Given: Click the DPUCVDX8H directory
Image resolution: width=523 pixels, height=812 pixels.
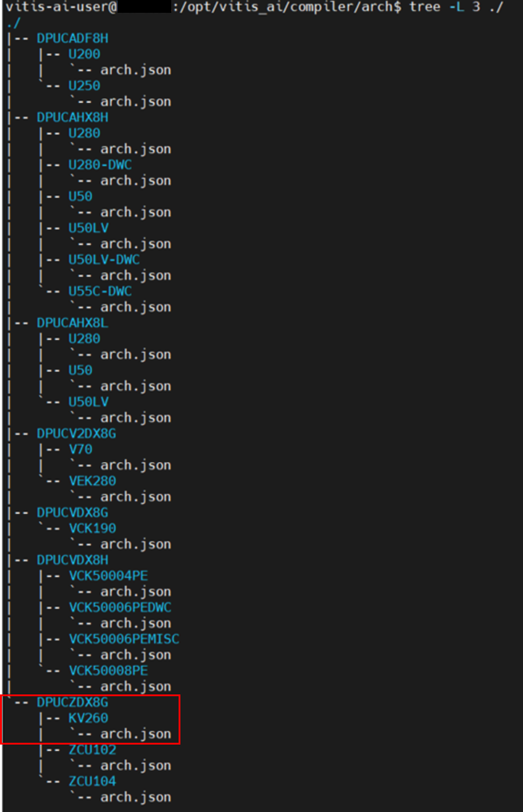Looking at the screenshot, I should (73, 560).
